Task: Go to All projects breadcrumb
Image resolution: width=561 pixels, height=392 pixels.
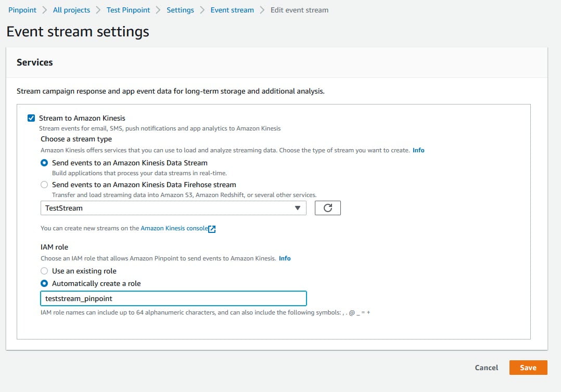Action: [x=71, y=9]
